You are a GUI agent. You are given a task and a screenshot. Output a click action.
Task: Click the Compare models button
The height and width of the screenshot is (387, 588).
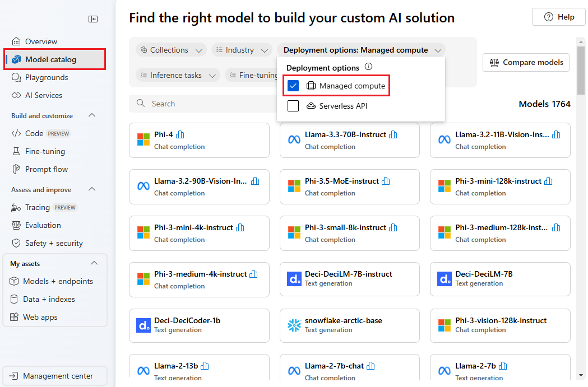526,63
